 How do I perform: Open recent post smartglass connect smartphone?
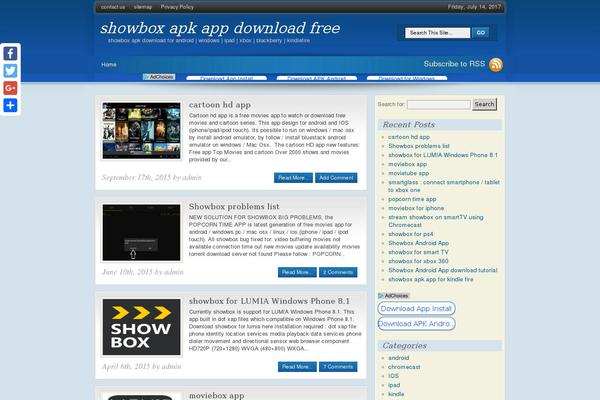point(444,186)
